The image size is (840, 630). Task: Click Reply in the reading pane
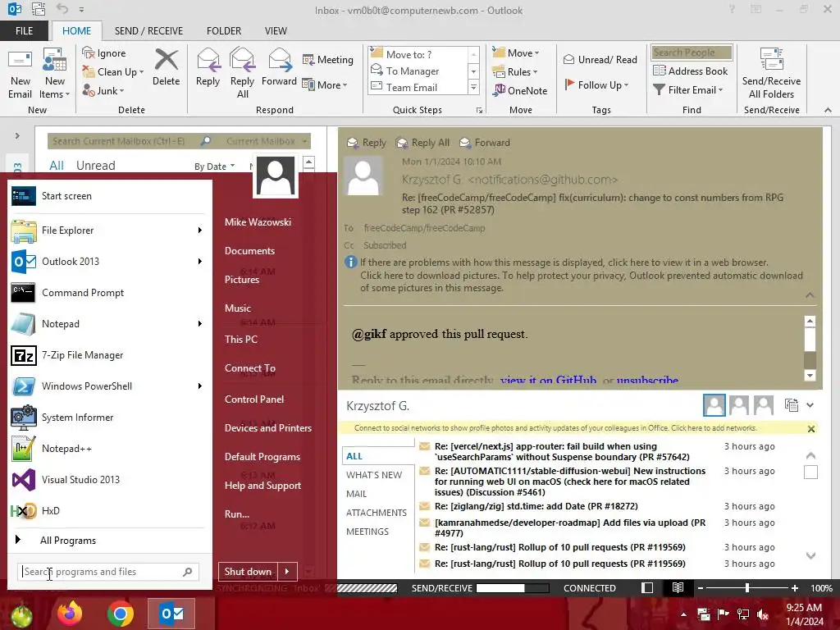coord(367,143)
